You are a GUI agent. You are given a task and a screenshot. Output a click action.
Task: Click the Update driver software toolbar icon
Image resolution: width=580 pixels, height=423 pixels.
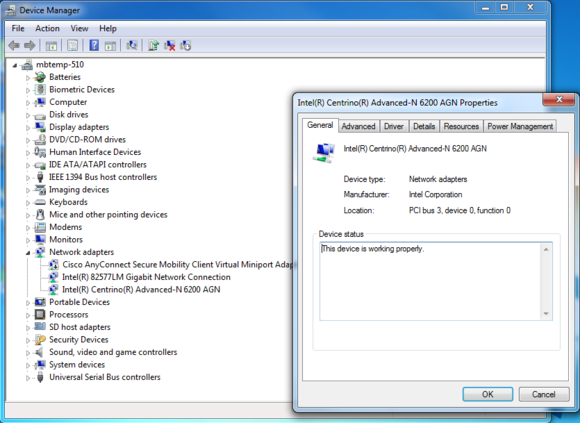point(153,45)
